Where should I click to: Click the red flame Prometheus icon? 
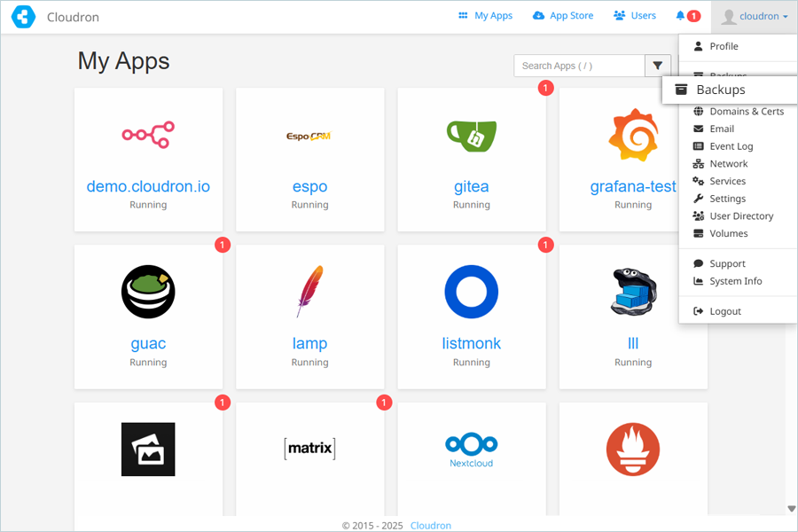[633, 450]
